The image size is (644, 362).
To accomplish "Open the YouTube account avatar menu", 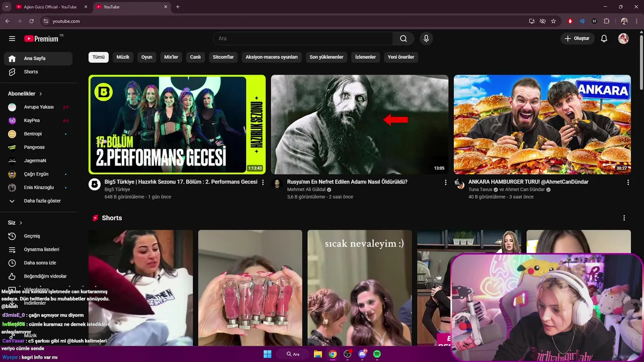I will 623,39.
